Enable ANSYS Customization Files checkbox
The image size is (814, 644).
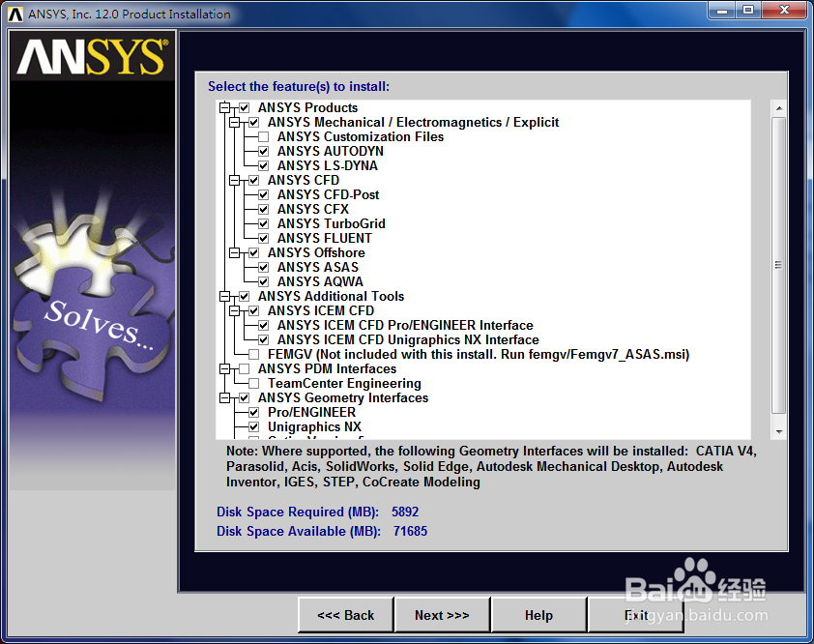click(x=264, y=137)
